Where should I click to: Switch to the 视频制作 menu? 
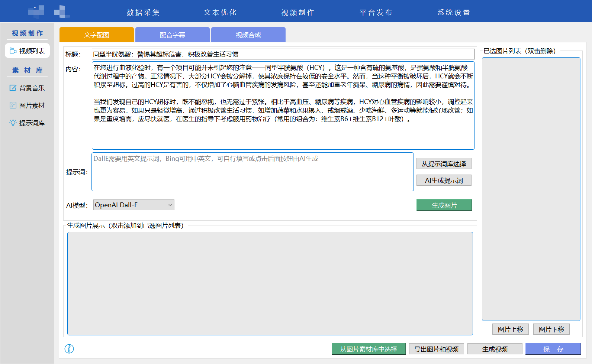298,13
